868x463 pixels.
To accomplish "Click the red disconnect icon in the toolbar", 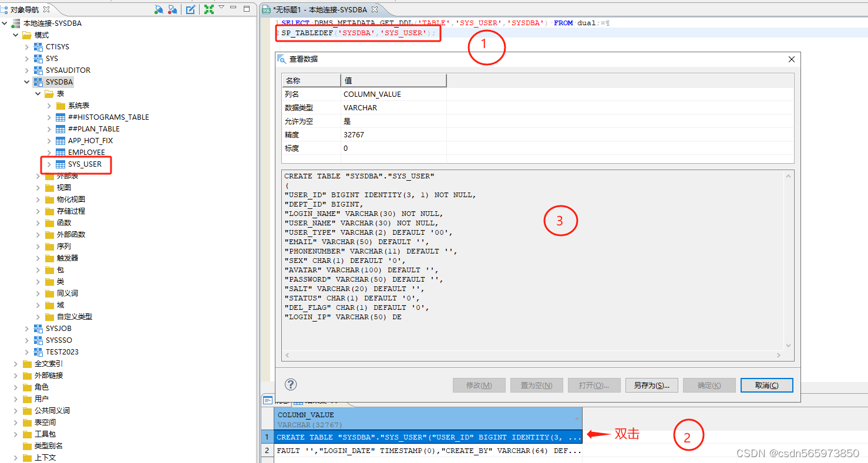I will click(x=172, y=9).
